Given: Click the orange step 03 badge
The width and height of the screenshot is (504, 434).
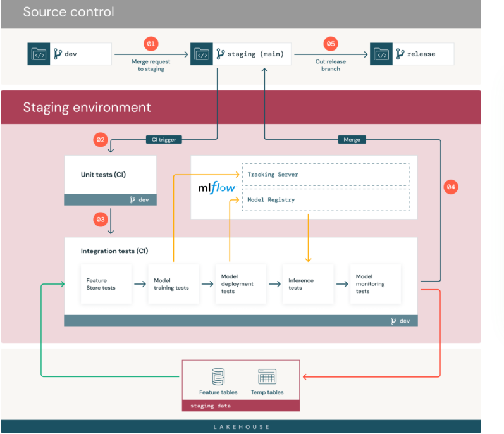Looking at the screenshot, I should [100, 220].
